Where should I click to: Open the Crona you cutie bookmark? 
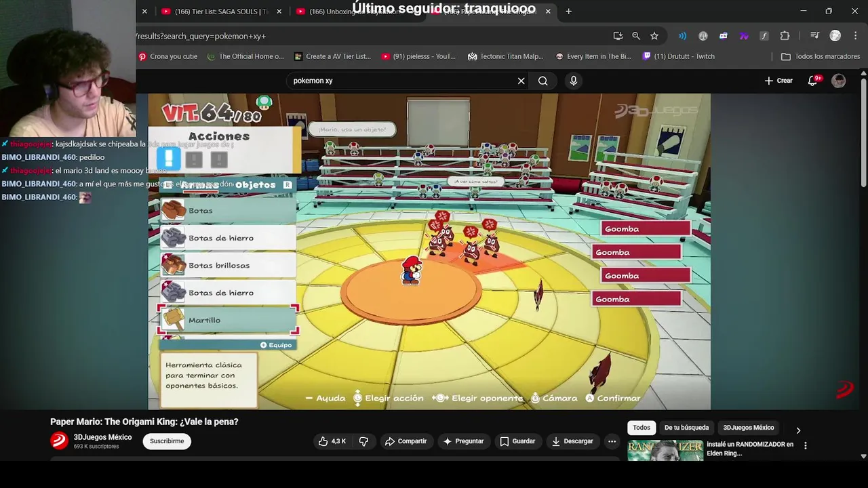click(x=168, y=56)
